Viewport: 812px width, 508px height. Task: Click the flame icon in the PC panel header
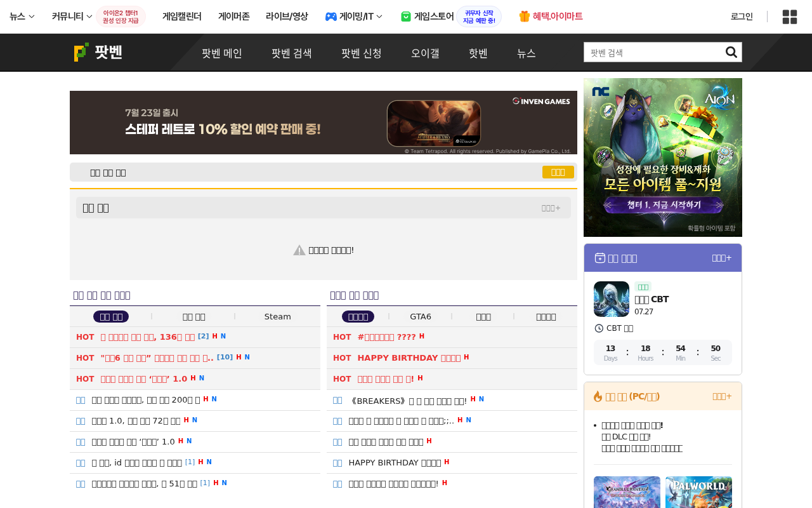pos(598,396)
